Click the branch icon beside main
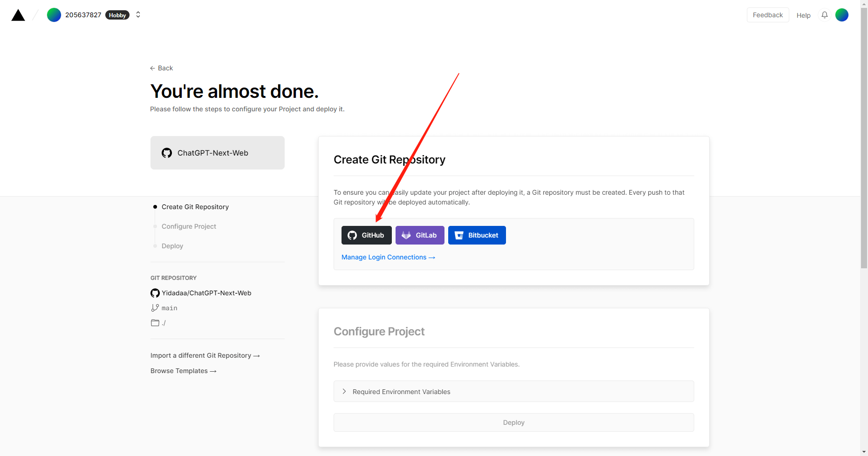This screenshot has width=868, height=456. click(155, 308)
